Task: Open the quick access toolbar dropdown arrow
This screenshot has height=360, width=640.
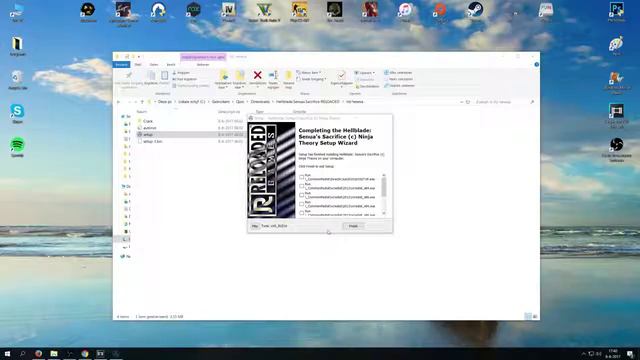Action: 139,57
